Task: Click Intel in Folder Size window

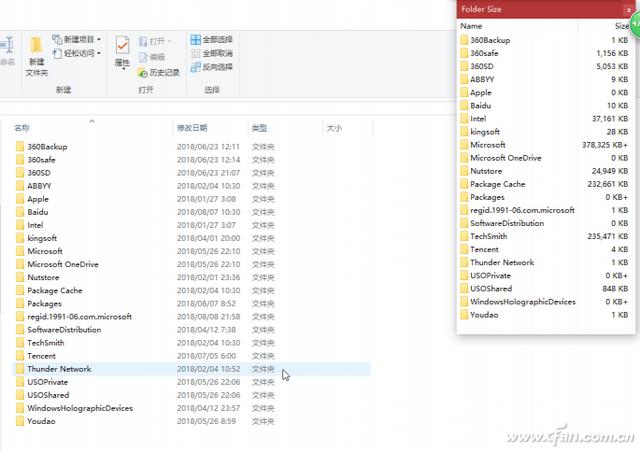Action: tap(473, 118)
